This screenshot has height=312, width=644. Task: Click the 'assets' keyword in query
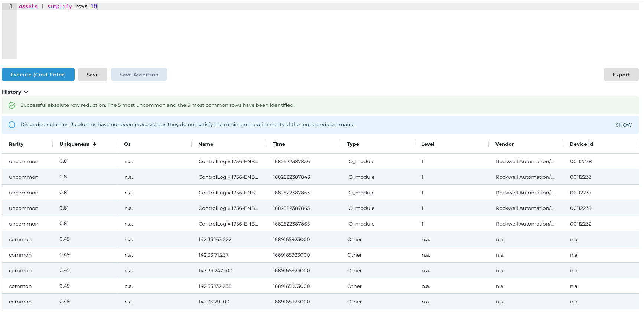(28, 6)
